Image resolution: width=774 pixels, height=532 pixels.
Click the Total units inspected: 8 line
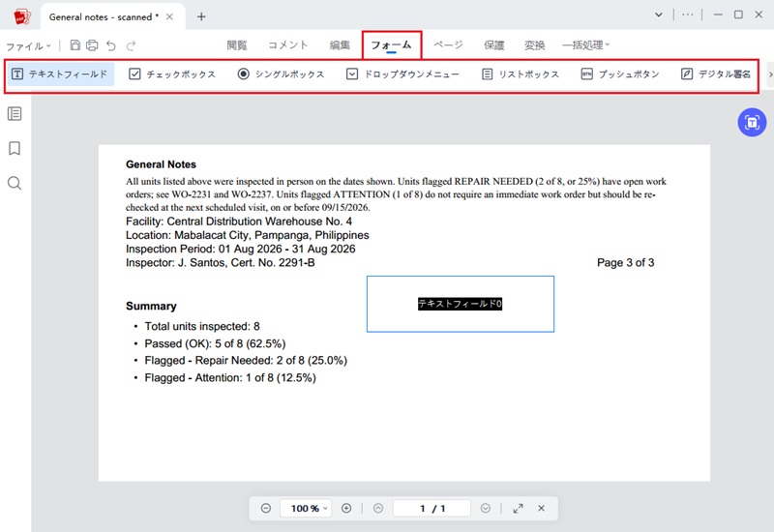[x=202, y=326]
